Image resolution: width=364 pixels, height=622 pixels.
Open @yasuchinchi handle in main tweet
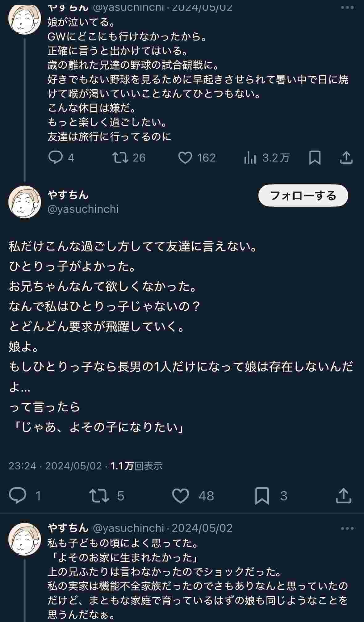83,209
